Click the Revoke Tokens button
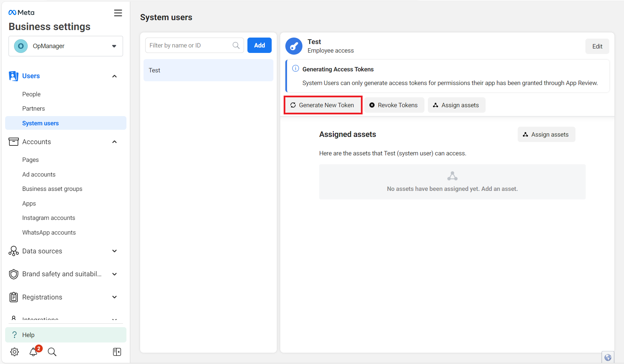 [x=394, y=105]
